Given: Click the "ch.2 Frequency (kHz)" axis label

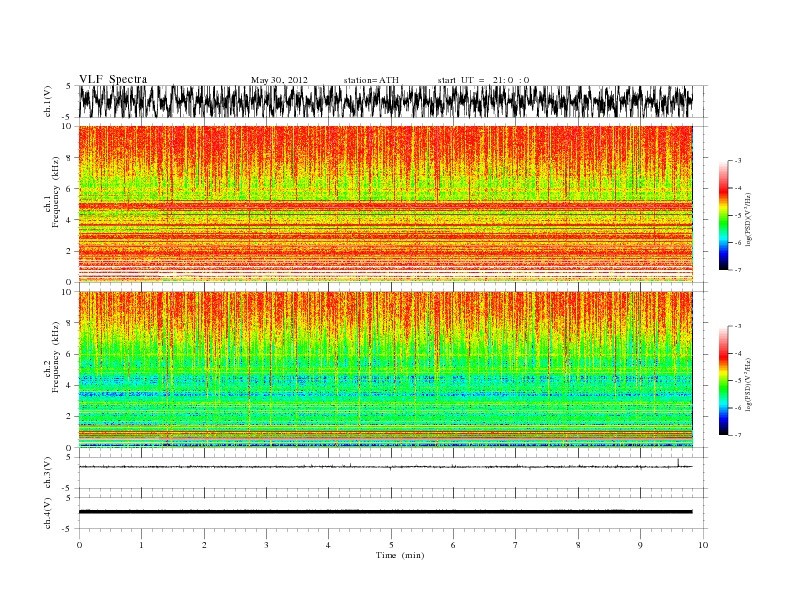Looking at the screenshot, I should tap(51, 358).
